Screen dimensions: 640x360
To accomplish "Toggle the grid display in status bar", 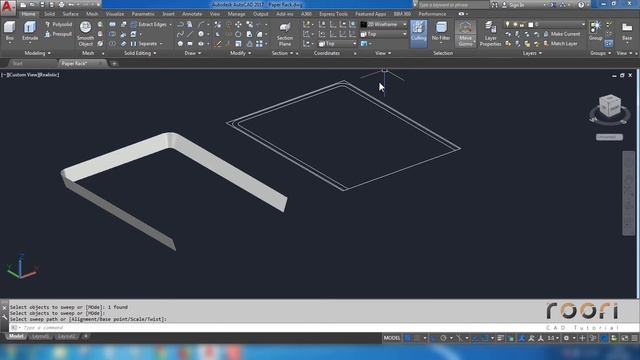I will click(408, 338).
